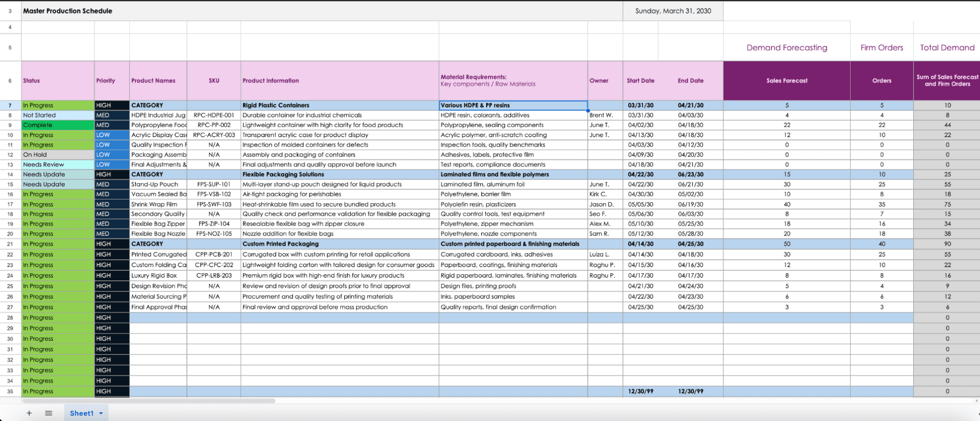980x421 pixels.
Task: Click the Product Information header cell
Action: click(340, 81)
